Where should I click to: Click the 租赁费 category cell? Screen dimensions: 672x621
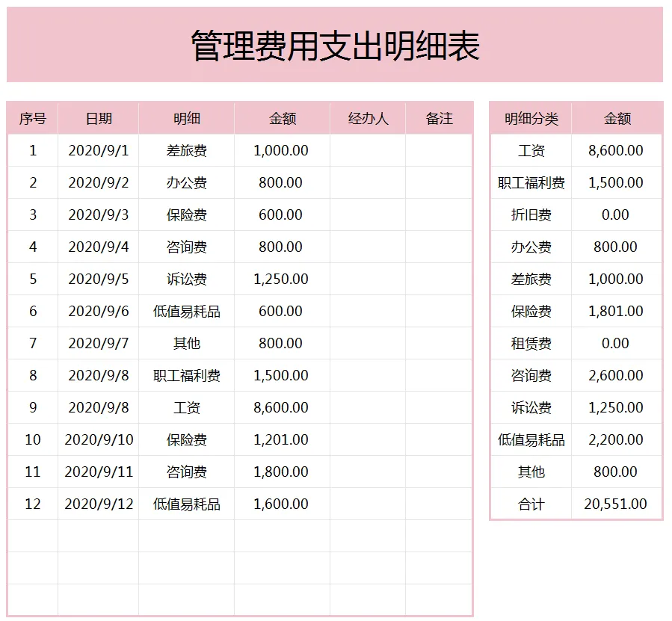tap(531, 343)
